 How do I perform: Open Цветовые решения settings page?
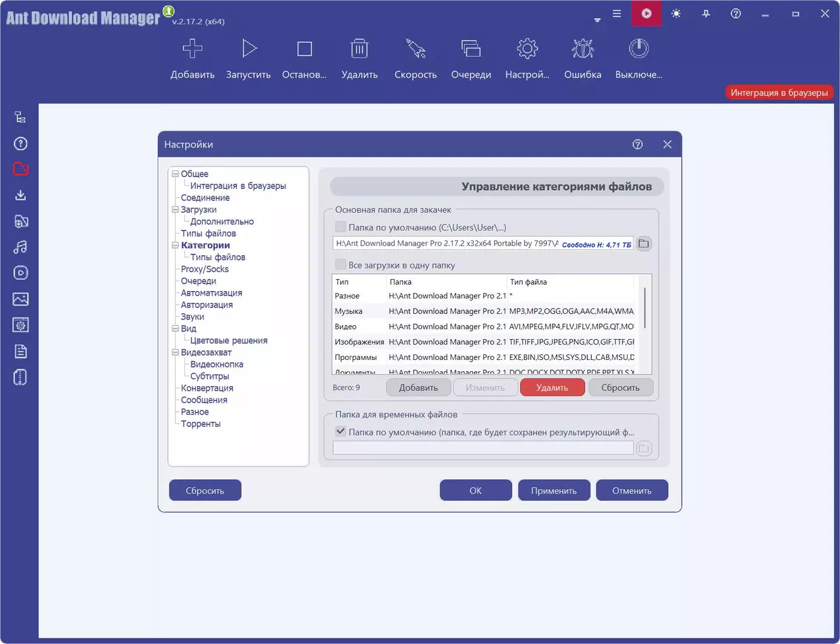[x=229, y=340]
